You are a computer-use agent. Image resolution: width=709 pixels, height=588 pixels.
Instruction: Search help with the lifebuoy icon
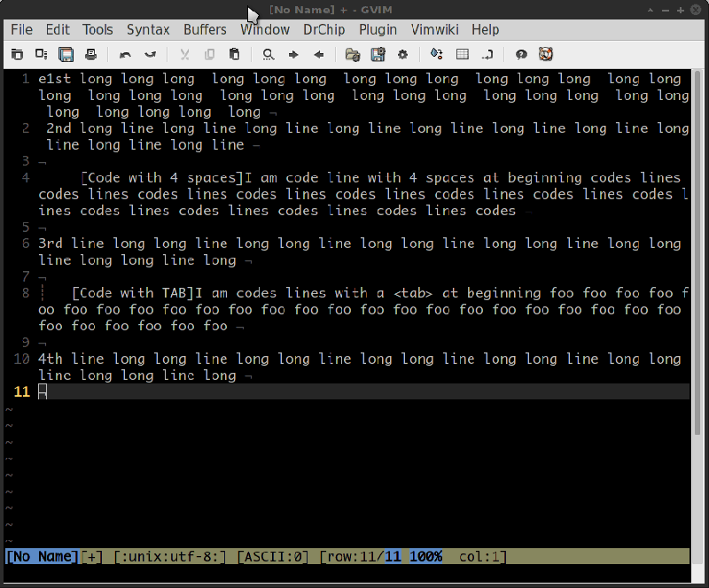click(546, 54)
